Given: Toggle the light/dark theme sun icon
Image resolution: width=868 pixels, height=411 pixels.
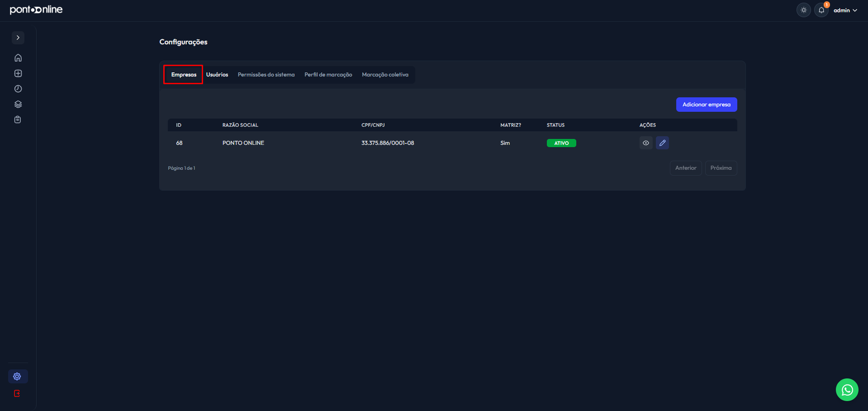Looking at the screenshot, I should (803, 10).
